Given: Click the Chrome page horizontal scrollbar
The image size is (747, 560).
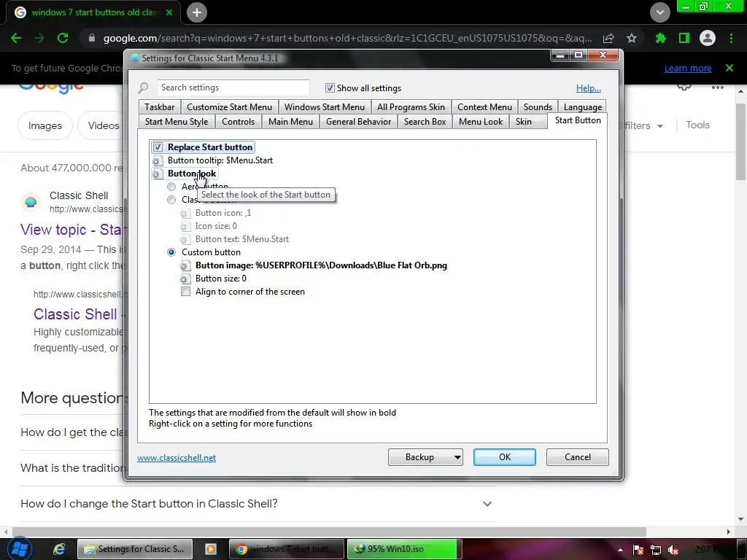Looking at the screenshot, I should click(329, 532).
